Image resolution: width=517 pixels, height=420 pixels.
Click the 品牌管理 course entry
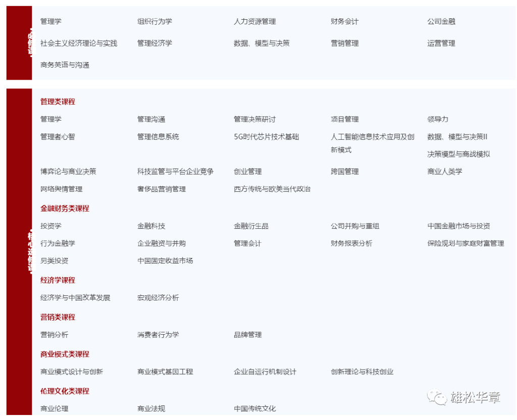(246, 335)
